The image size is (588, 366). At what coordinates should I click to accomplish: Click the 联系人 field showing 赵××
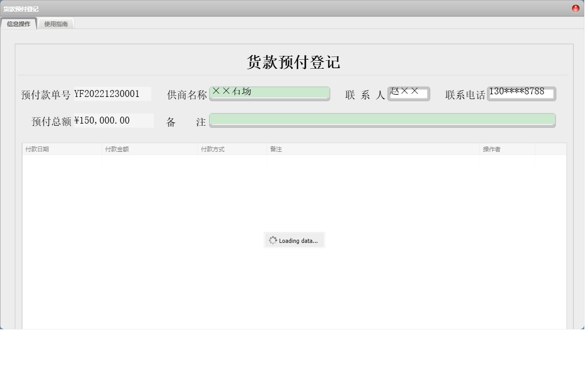click(409, 93)
